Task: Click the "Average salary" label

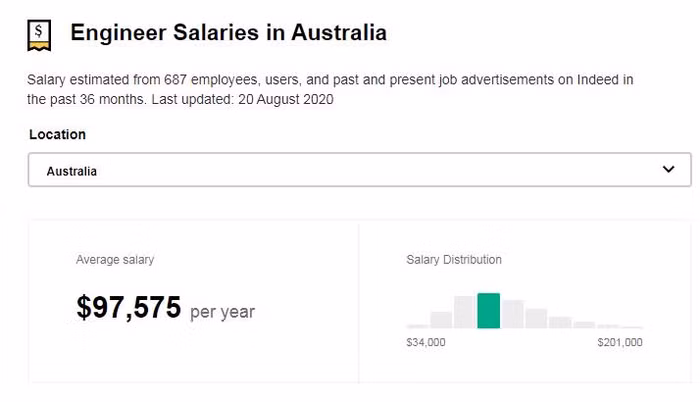Action: [115, 260]
